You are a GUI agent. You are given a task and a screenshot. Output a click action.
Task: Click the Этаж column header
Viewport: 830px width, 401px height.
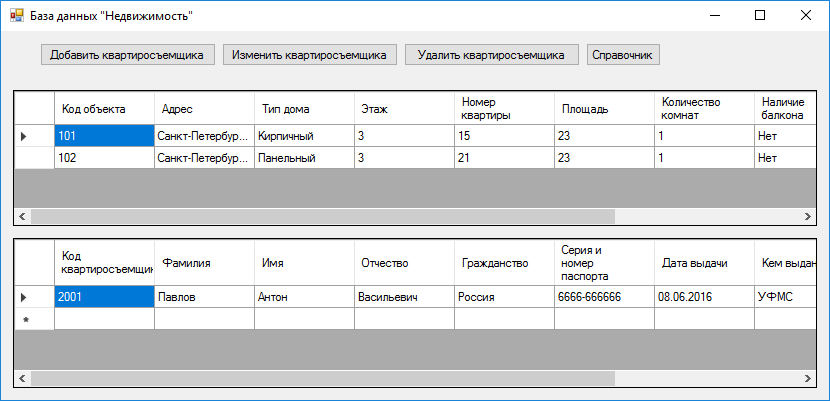(404, 108)
